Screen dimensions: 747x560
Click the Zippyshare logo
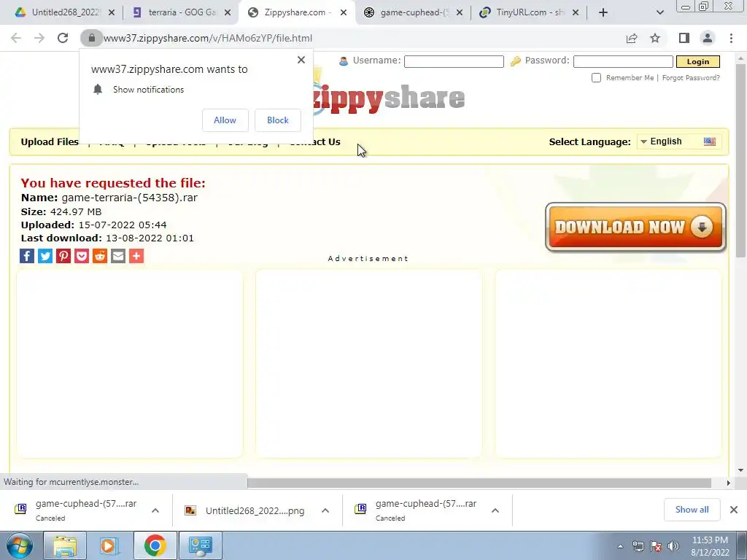pyautogui.click(x=390, y=98)
